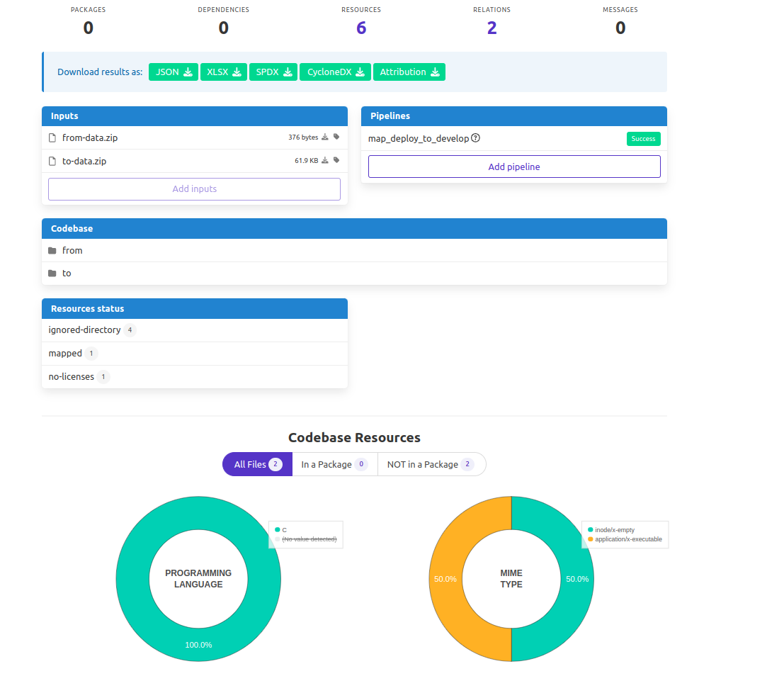The width and height of the screenshot is (784, 676).
Task: Toggle the application/x-executable legend entry
Action: click(x=625, y=539)
